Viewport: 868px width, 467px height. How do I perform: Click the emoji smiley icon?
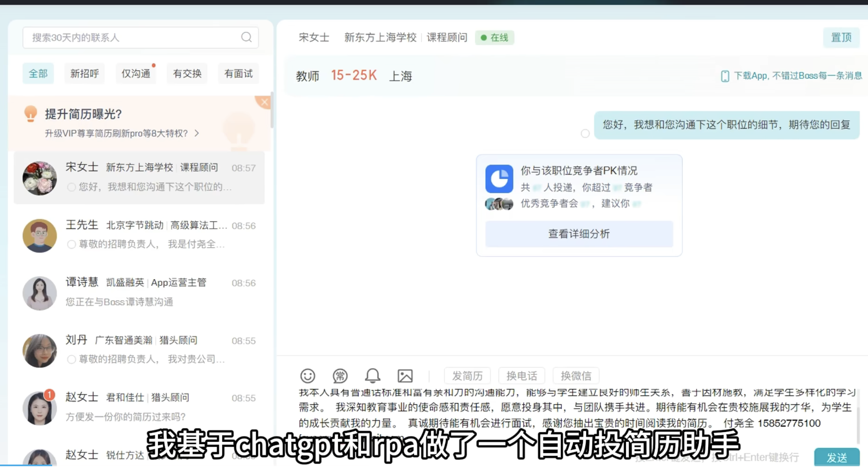tap(308, 376)
